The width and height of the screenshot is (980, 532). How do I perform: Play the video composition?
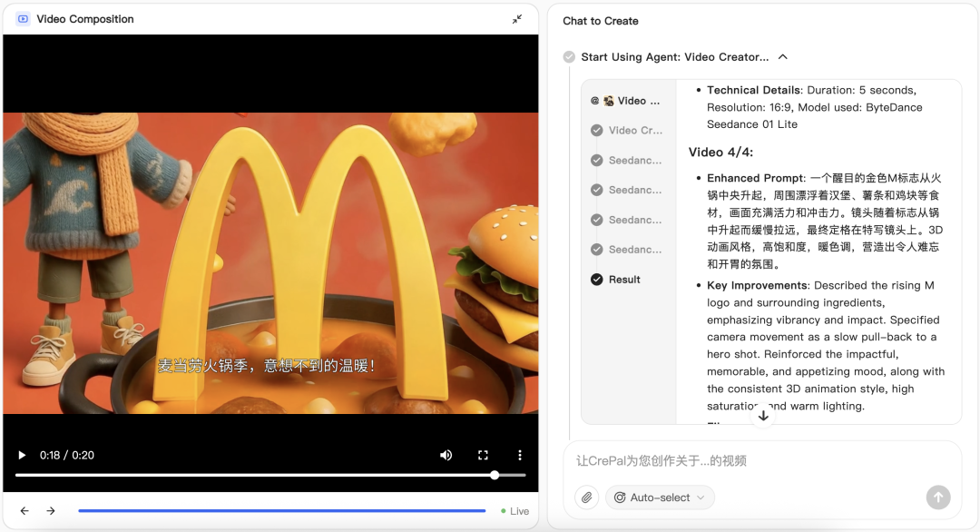click(x=22, y=455)
